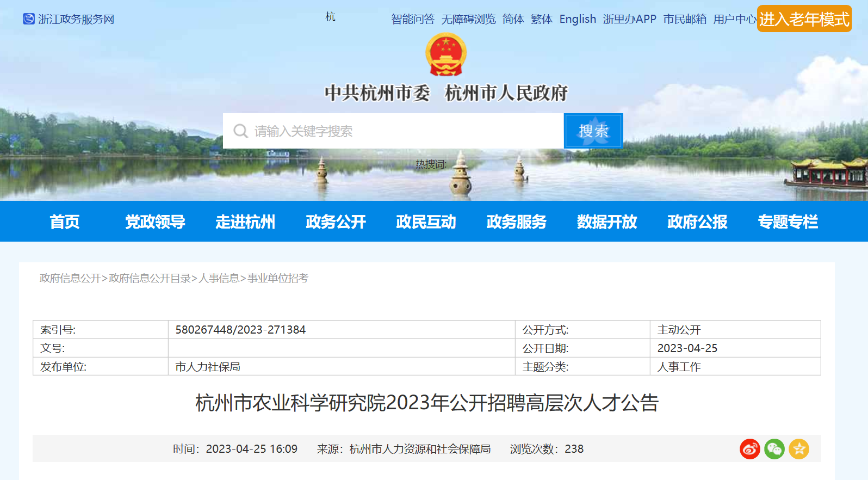Click 进入老年模式 elderly mode button
This screenshot has width=868, height=480.
click(x=804, y=19)
